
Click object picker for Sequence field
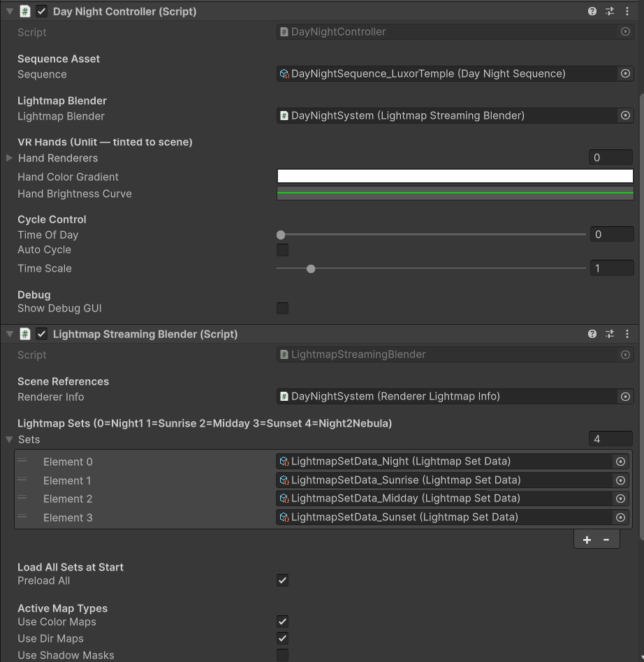click(x=625, y=73)
